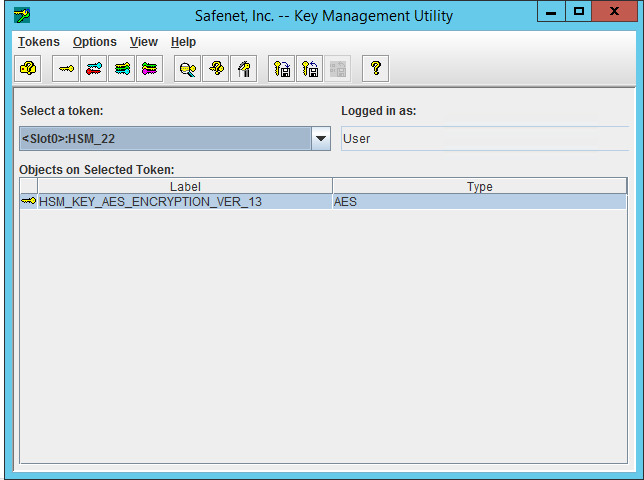Open the Tokens menu

pos(39,42)
